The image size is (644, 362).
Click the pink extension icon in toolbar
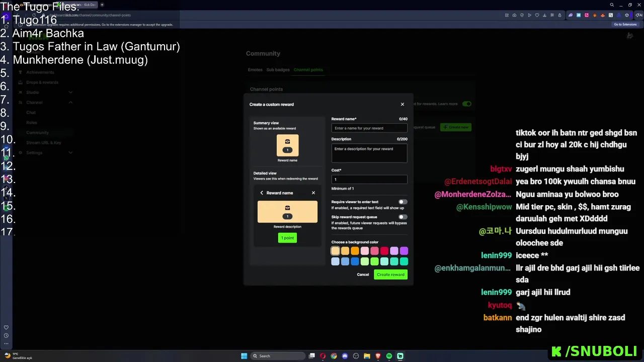tap(587, 15)
